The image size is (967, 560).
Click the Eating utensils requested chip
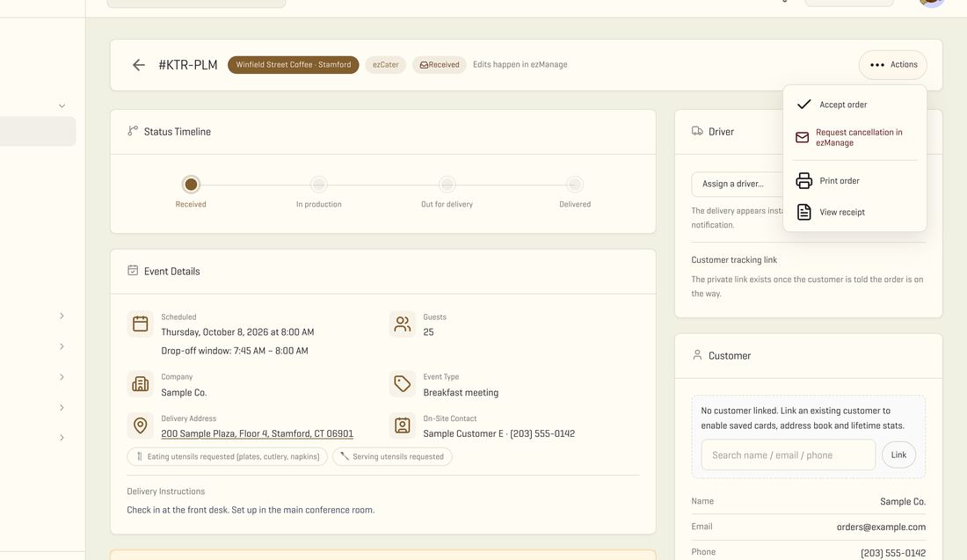tap(227, 456)
